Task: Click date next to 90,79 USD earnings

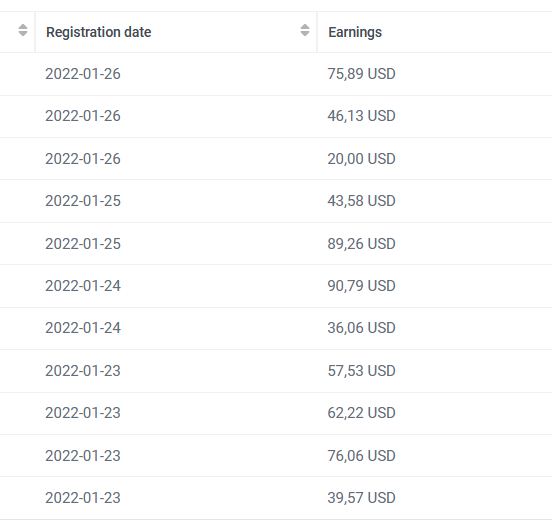Action: pos(83,286)
